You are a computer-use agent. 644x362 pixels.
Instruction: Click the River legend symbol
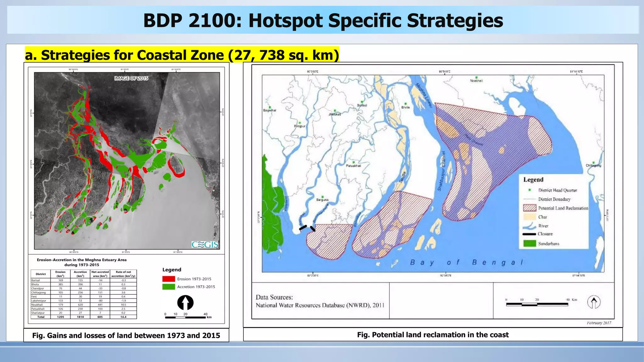530,226
